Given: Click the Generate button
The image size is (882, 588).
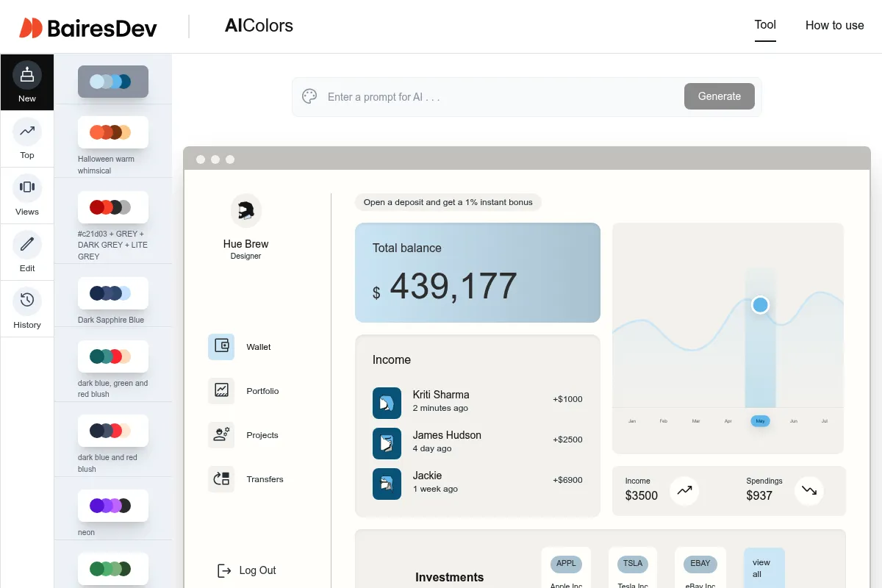Looking at the screenshot, I should (720, 96).
